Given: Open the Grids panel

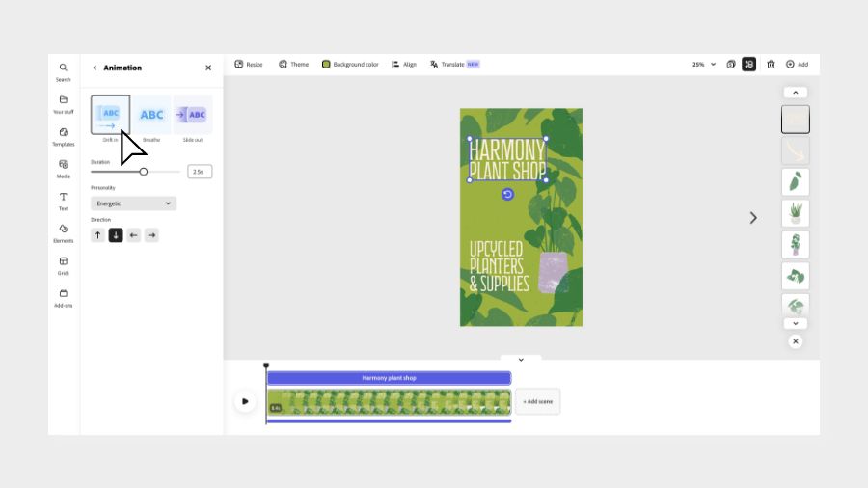Looking at the screenshot, I should 63,265.
